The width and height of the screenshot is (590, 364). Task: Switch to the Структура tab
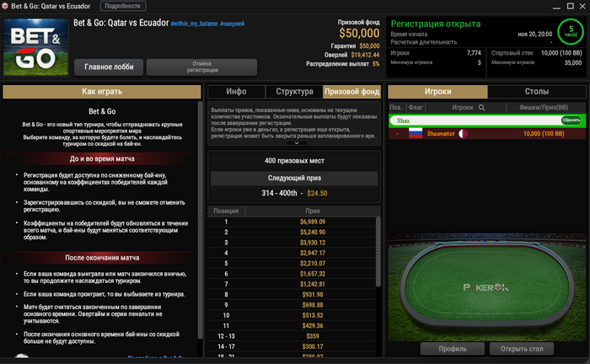tap(294, 91)
